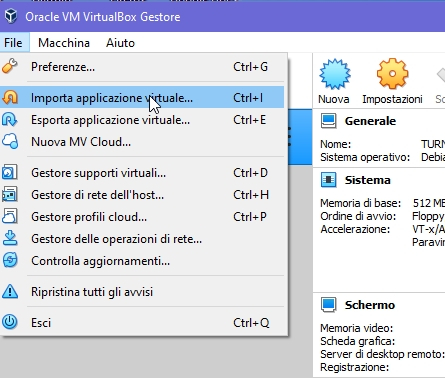Click the host network manager icon
This screenshot has width=445, height=378.
[10, 194]
